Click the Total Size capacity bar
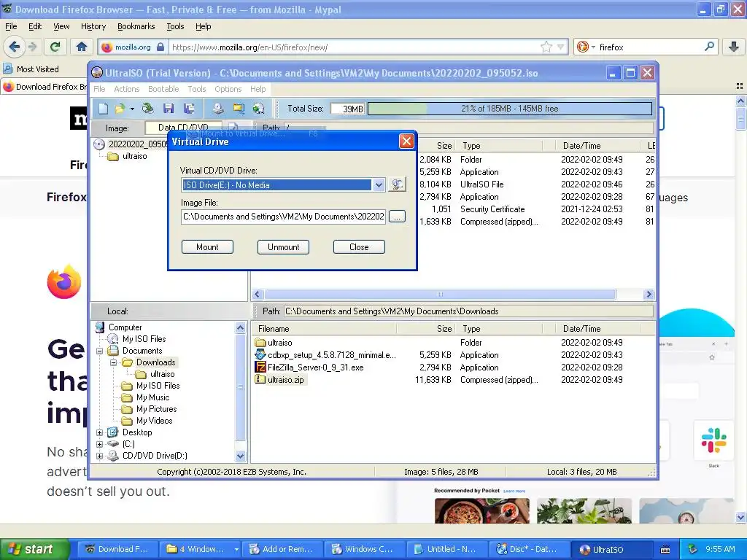The width and height of the screenshot is (747, 560). pyautogui.click(x=510, y=109)
